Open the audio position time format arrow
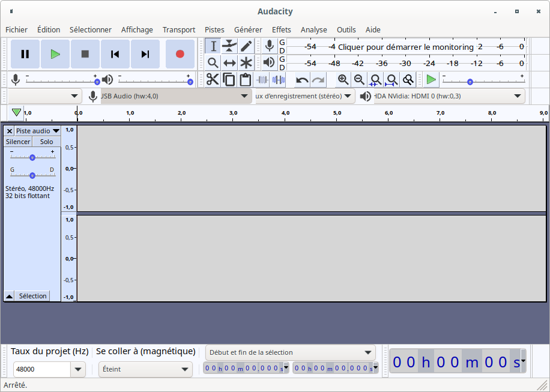Image resolution: width=550 pixels, height=392 pixels. click(523, 361)
